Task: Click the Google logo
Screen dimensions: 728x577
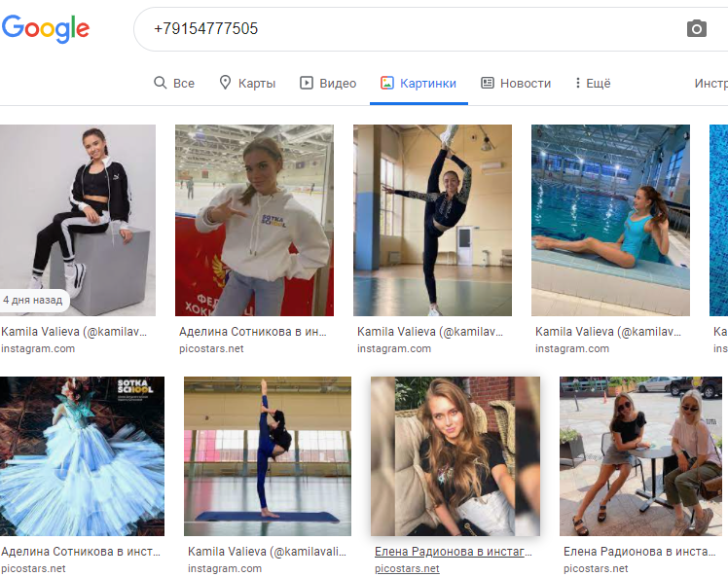Action: pos(46,29)
